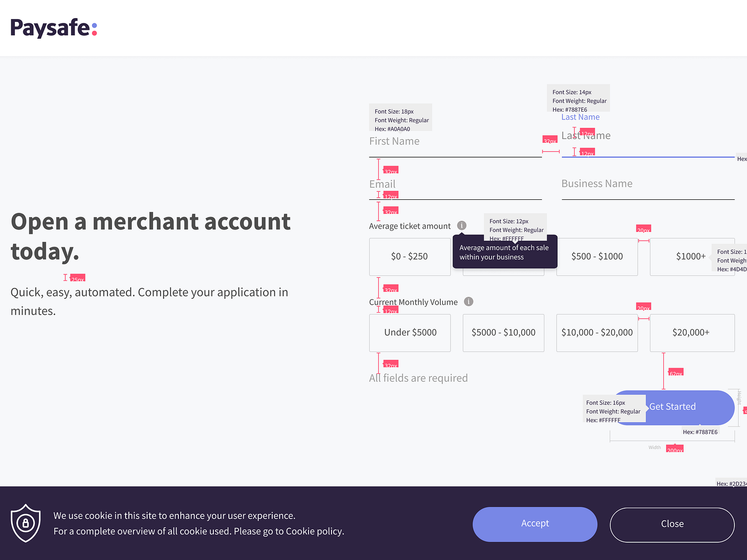Viewport: 747px width, 560px height.
Task: Click the shield lock icon in cookie banner
Action: (26, 523)
